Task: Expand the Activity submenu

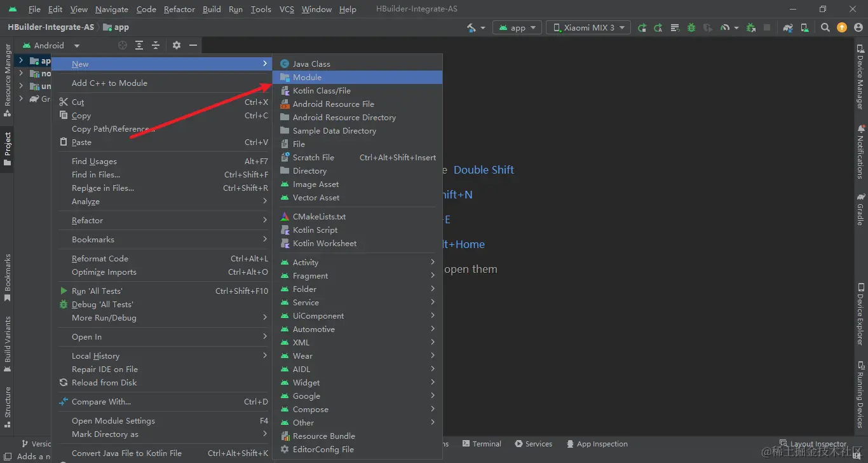Action: tap(358, 262)
